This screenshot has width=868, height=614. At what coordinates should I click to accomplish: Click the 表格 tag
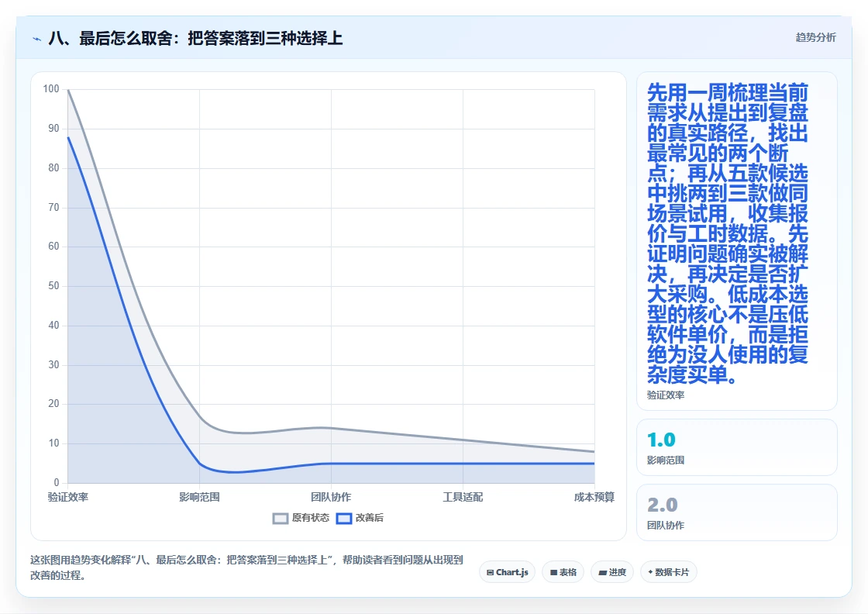pos(563,572)
